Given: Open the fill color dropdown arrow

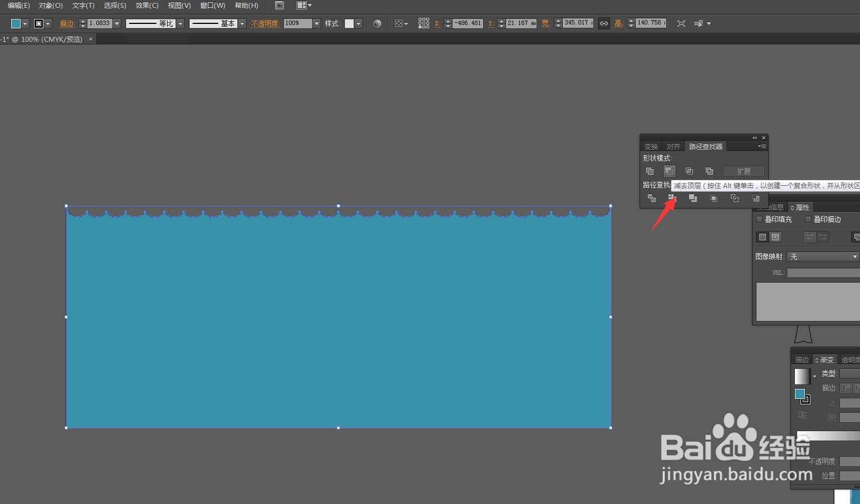Looking at the screenshot, I should (25, 24).
